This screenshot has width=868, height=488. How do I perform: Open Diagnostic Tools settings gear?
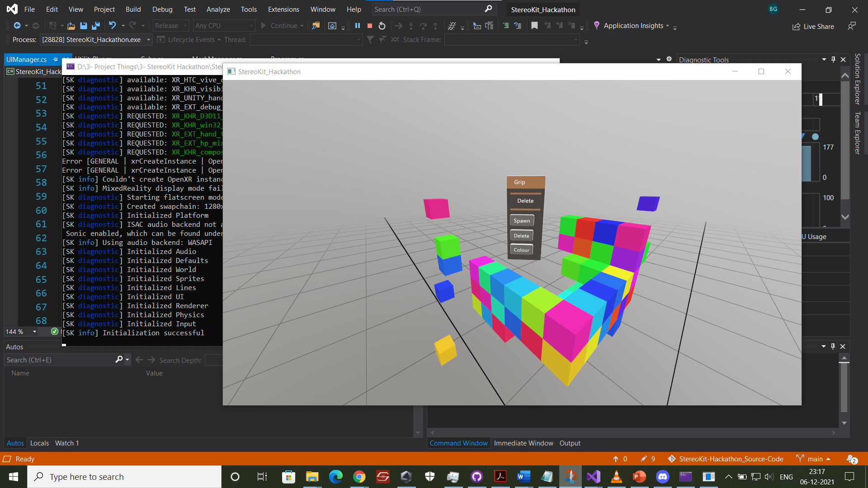point(669,59)
